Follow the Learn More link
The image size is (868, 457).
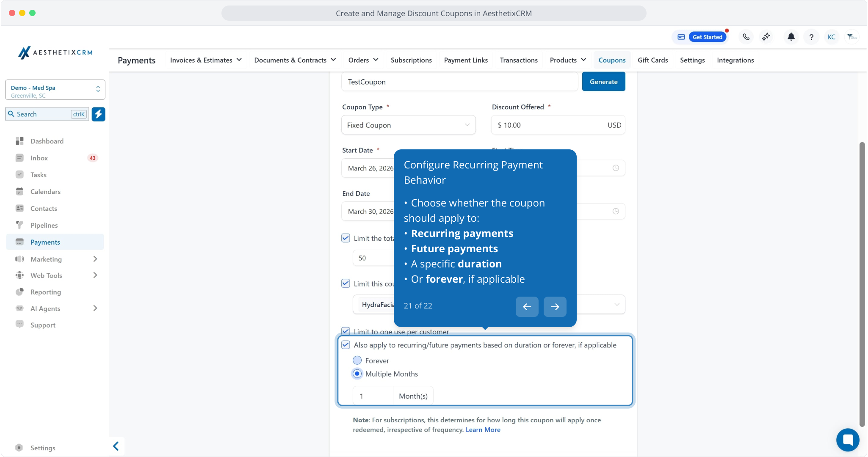[x=483, y=429]
